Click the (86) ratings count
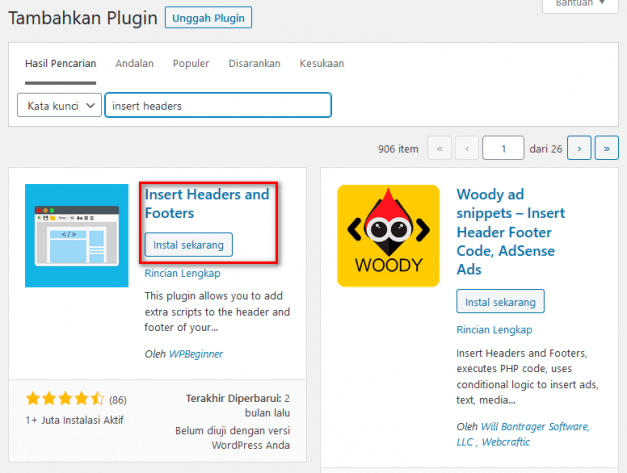This screenshot has height=473, width=627. point(118,400)
